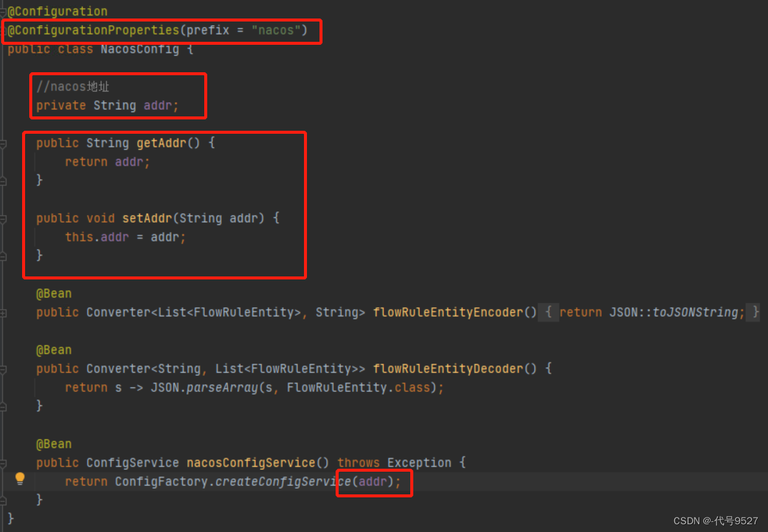Collapse the getAddr method using gutter fold marker
Image resolution: width=768 pixels, height=532 pixels.
click(3, 143)
